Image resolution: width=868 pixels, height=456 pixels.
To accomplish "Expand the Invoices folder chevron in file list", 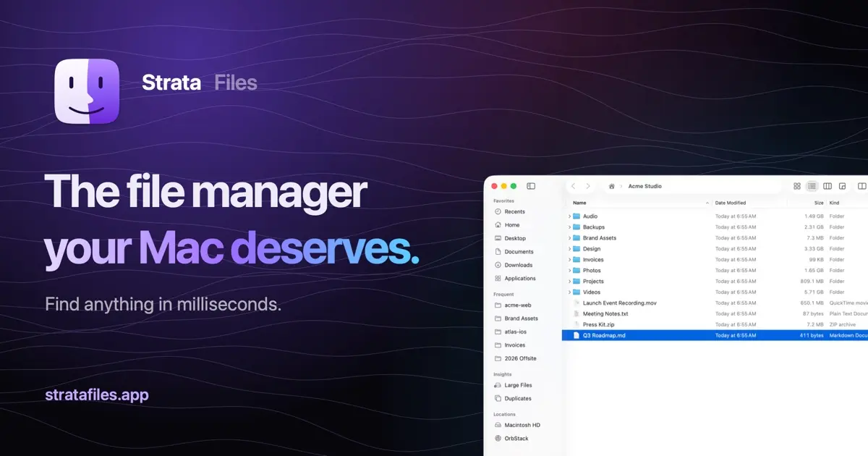I will click(x=569, y=260).
